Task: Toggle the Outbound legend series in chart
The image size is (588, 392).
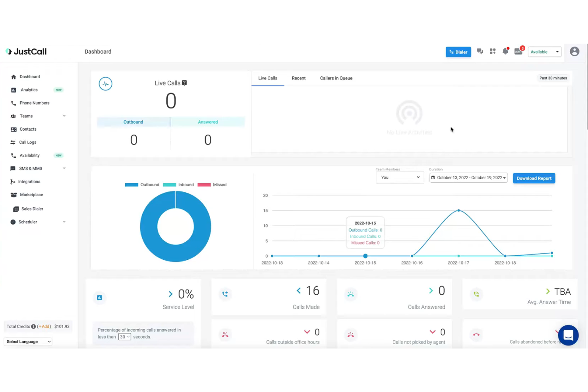Action: [x=142, y=185]
